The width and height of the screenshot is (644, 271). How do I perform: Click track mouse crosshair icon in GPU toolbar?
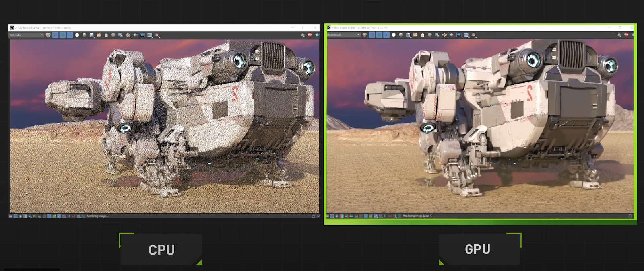[444, 35]
